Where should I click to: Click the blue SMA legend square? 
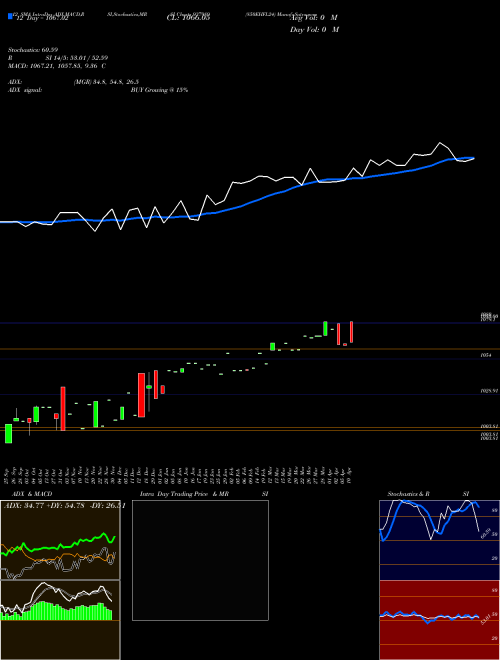10,16
